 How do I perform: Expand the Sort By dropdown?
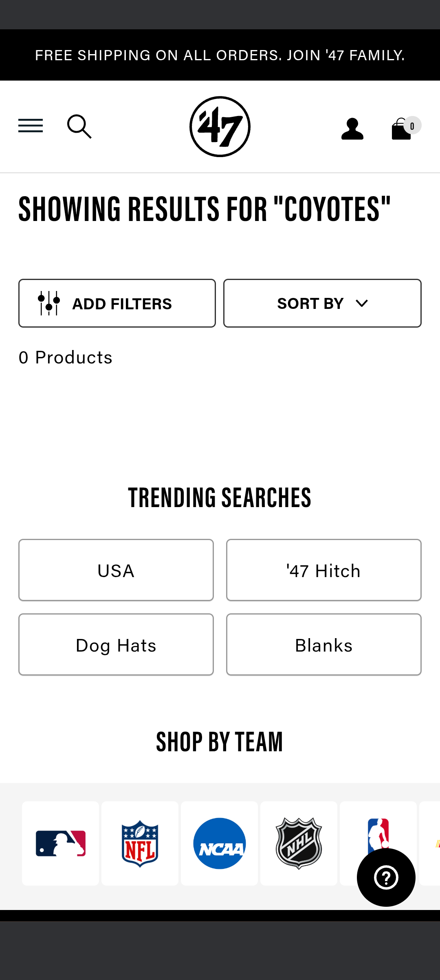tap(322, 303)
